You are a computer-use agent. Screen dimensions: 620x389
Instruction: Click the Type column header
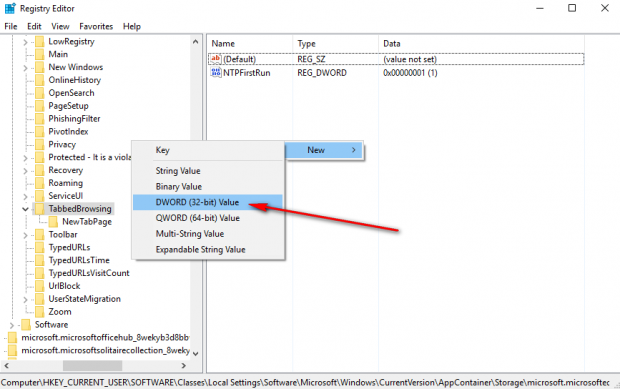tap(336, 43)
